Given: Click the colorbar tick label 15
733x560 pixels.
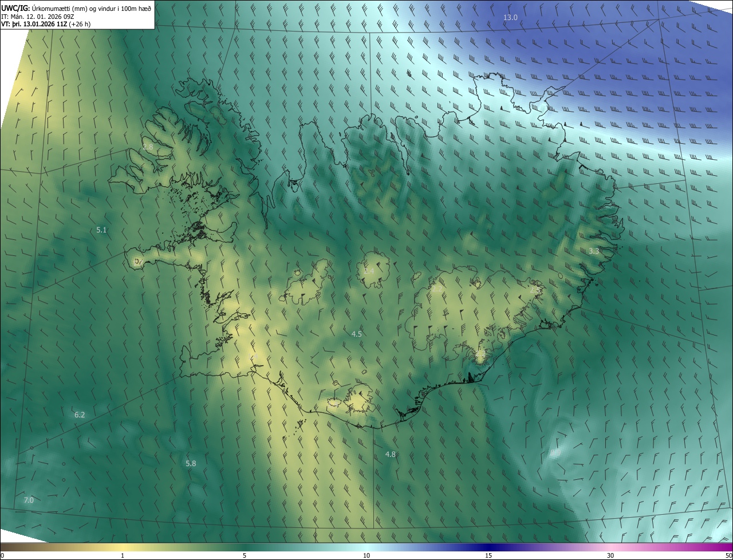Looking at the screenshot, I should click(x=488, y=555).
